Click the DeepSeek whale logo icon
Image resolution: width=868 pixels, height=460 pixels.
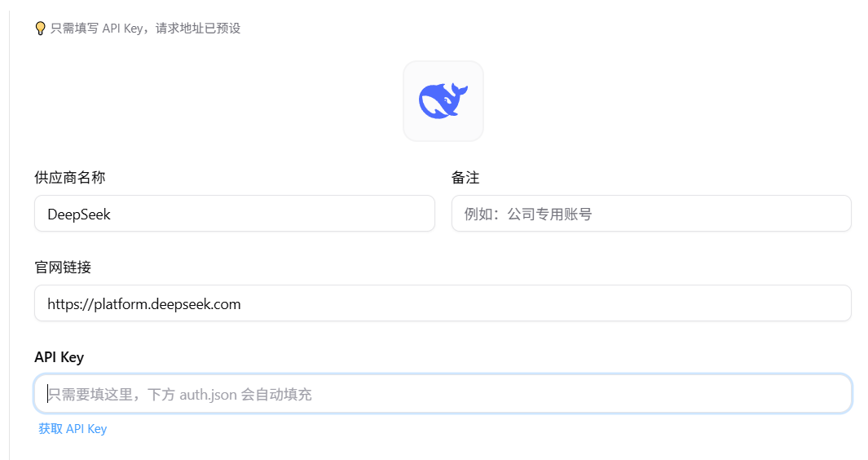tap(443, 101)
